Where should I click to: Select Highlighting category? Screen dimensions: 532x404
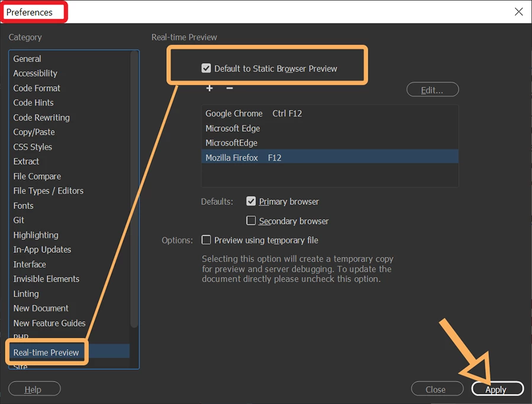pos(35,235)
